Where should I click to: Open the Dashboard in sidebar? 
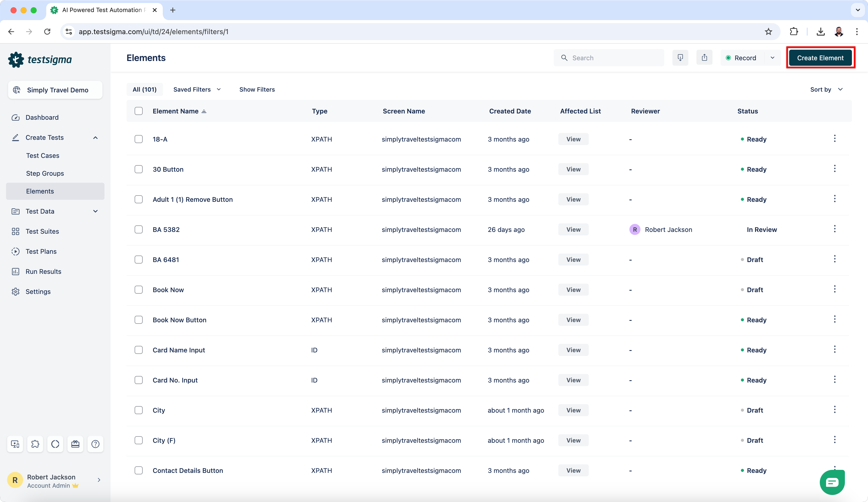42,117
